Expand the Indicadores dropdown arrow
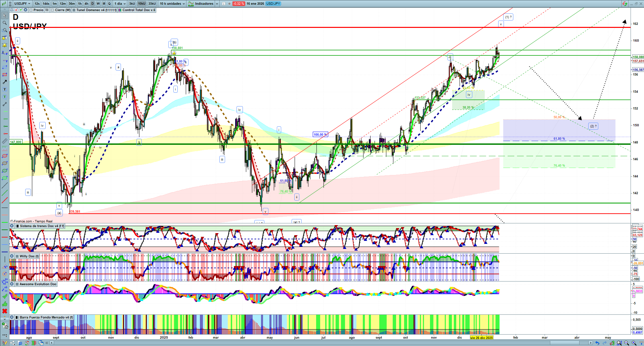 pos(217,4)
